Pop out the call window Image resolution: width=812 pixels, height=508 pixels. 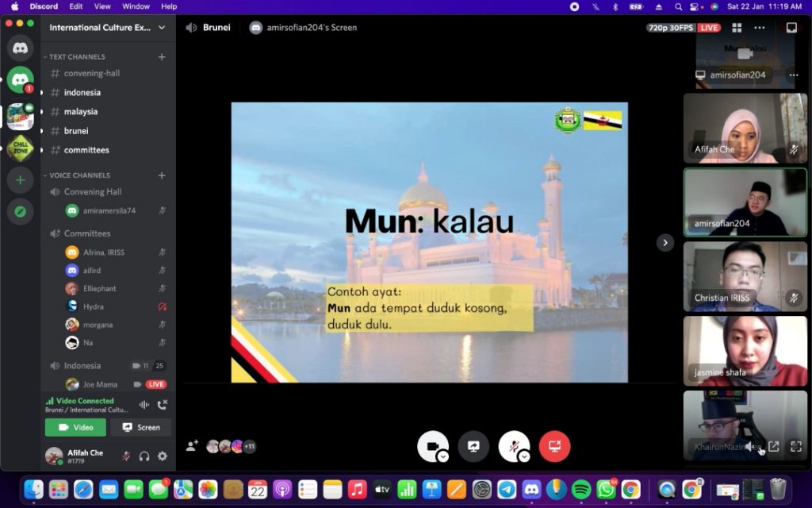(x=773, y=447)
